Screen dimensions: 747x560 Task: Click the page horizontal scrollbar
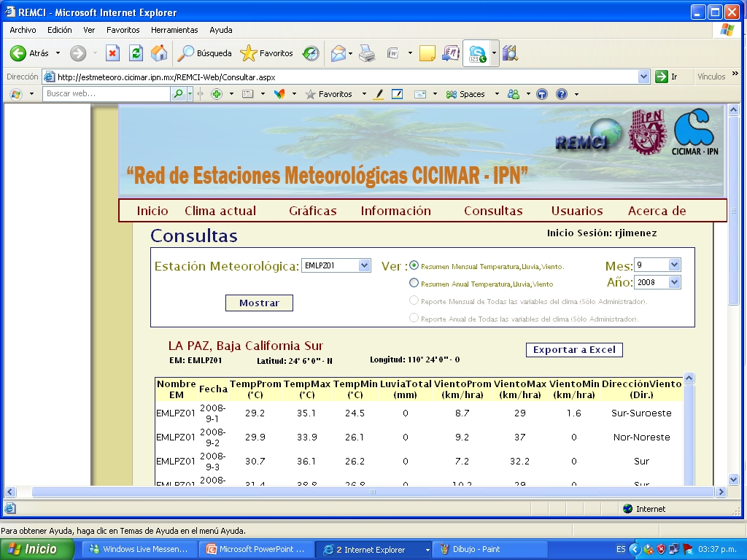(x=372, y=492)
